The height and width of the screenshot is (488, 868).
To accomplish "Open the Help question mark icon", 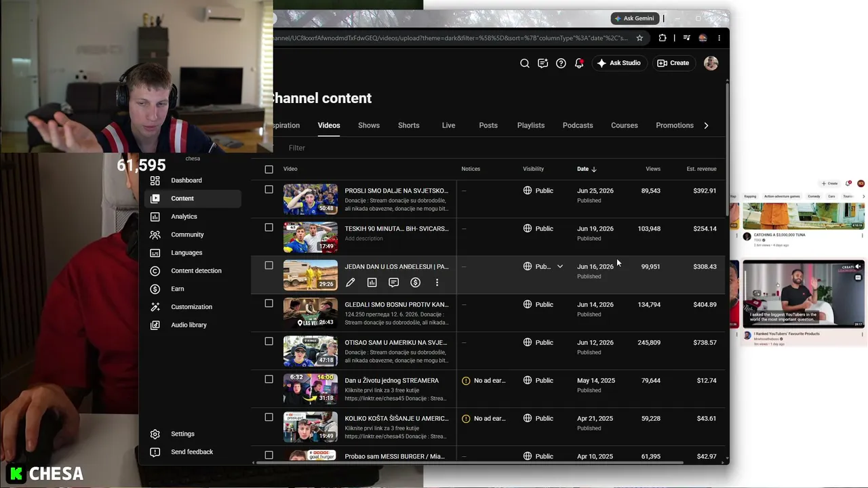I will 561,63.
